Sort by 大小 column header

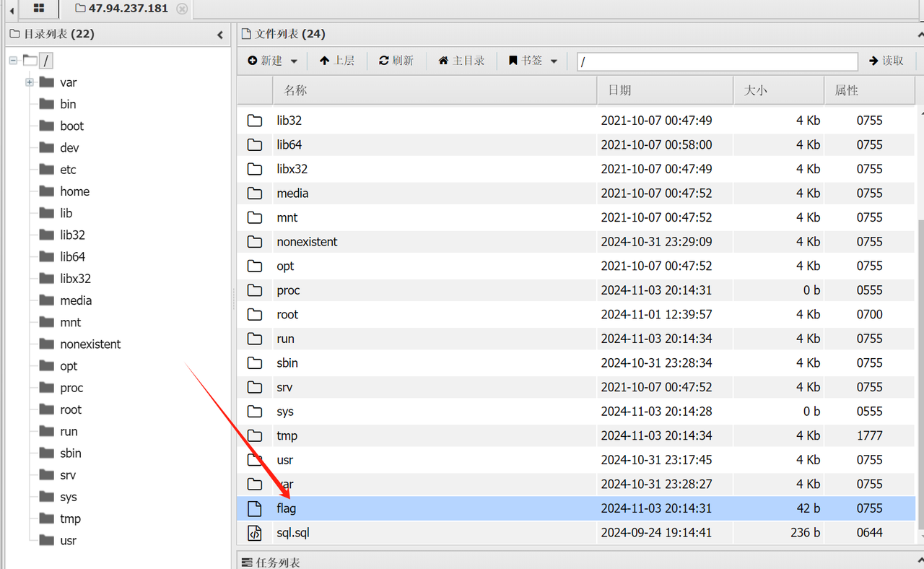tap(778, 90)
